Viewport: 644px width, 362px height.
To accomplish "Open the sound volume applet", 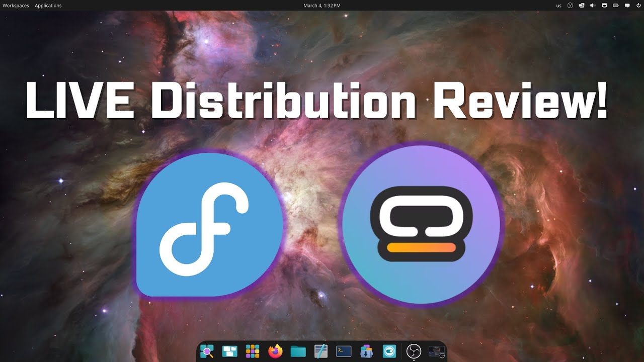I will (593, 6).
